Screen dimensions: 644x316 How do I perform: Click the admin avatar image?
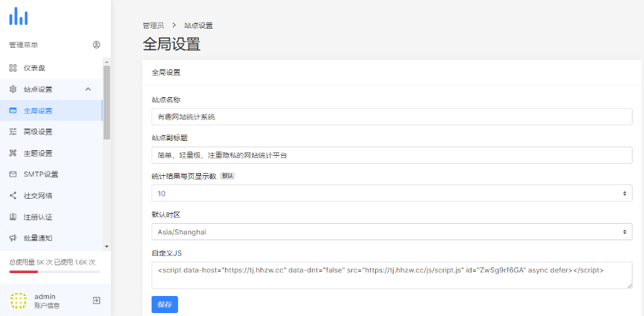[19, 301]
